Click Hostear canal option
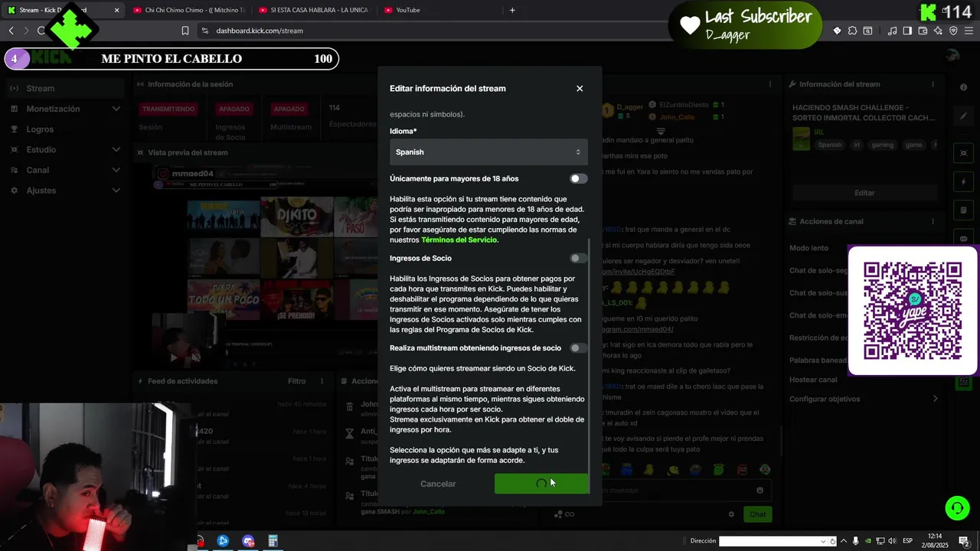The width and height of the screenshot is (980, 551). (813, 380)
